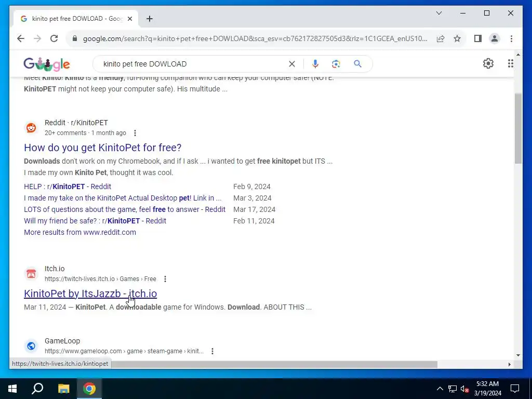This screenshot has width=532, height=399.
Task: Click the Chrome taskbar icon
Action: 89,389
